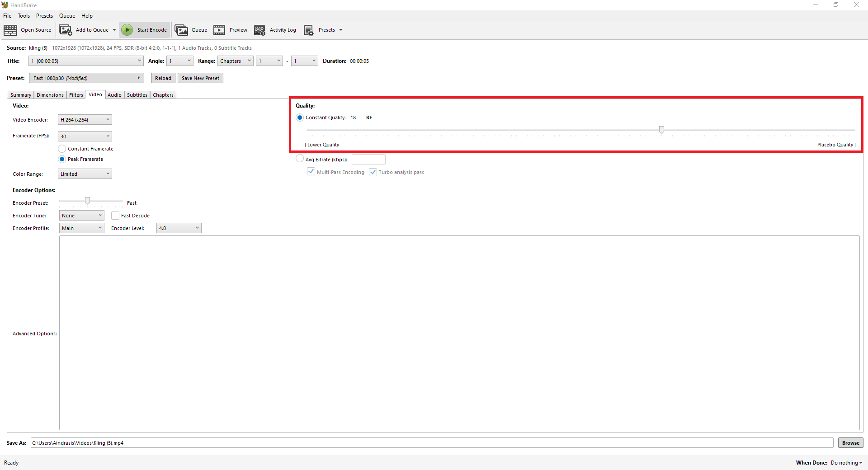Screen dimensions: 868x470
Task: Choose Peak Framerate option
Action: (62, 159)
